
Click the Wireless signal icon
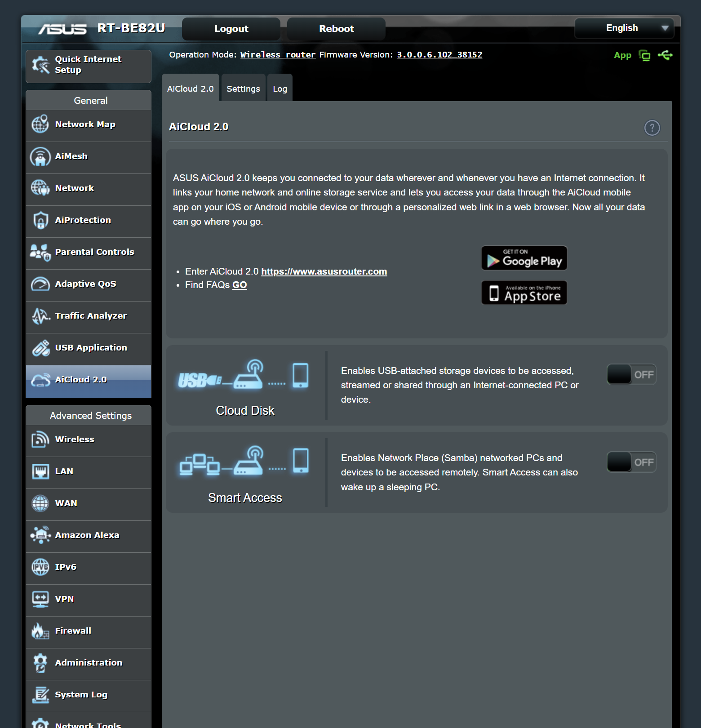pyautogui.click(x=40, y=439)
